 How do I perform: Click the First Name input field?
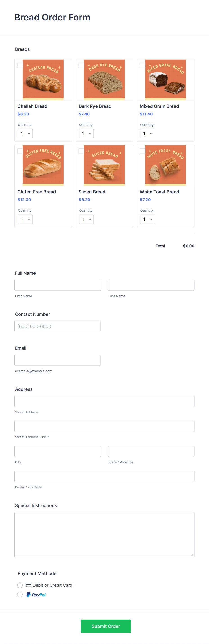click(58, 285)
